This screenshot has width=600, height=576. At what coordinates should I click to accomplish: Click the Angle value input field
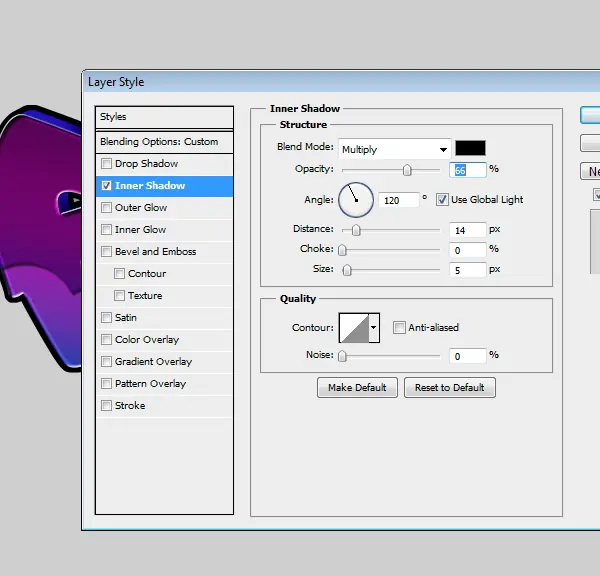(x=398, y=200)
